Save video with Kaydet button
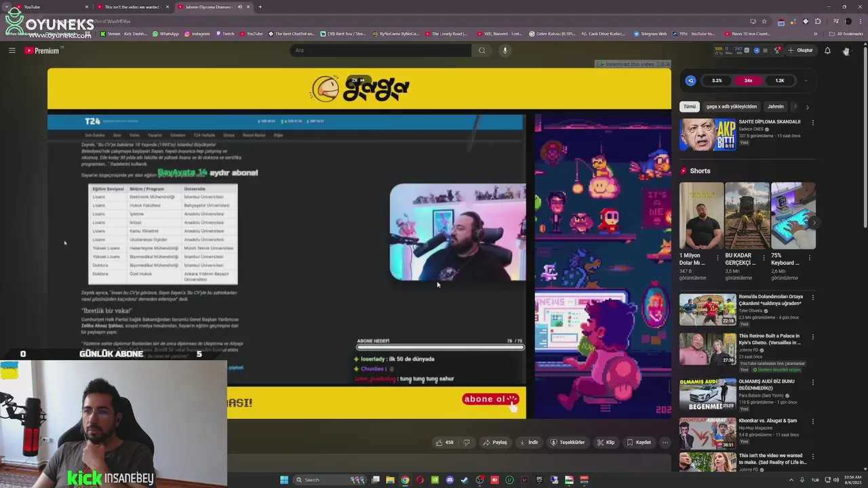This screenshot has height=488, width=868. [639, 443]
